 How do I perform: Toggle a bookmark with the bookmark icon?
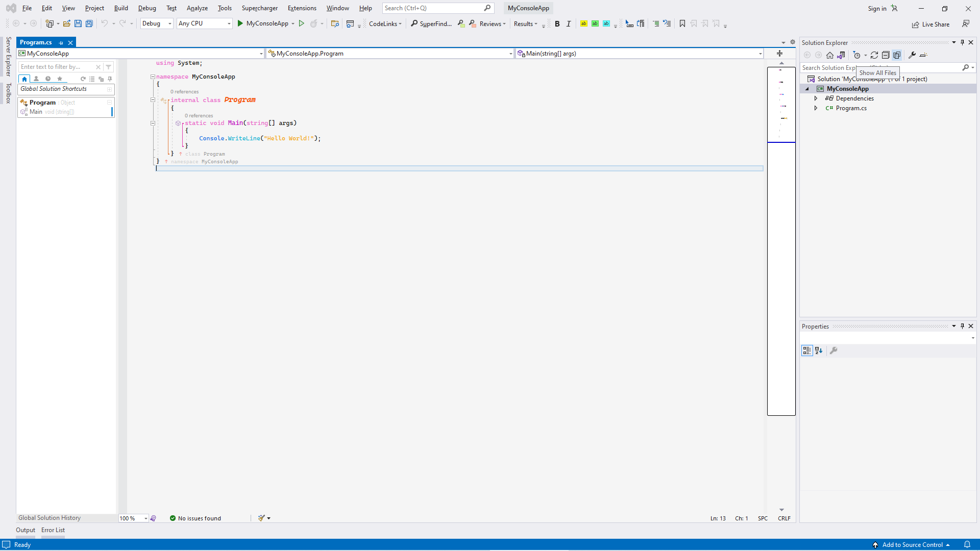pyautogui.click(x=682, y=23)
